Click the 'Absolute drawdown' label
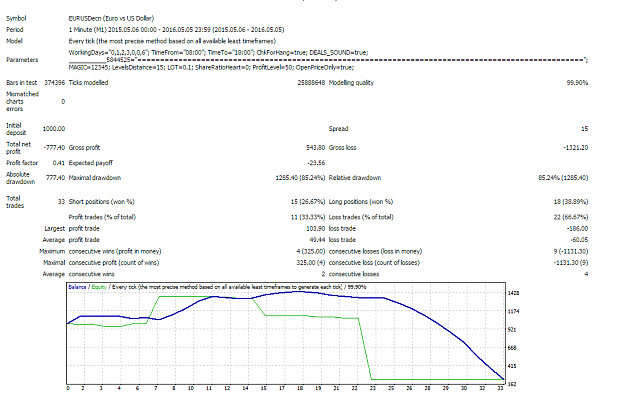Image resolution: width=625 pixels, height=393 pixels. click(20, 178)
